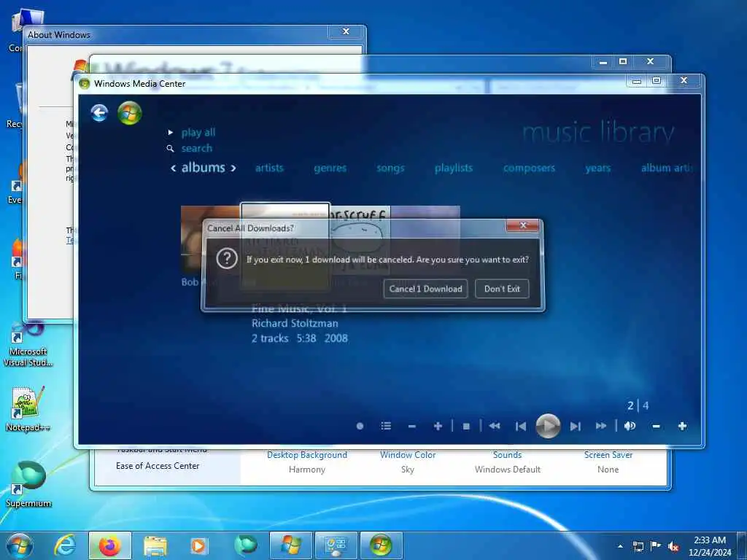Open the Notepad++ desktop shortcut
The image size is (747, 560).
click(x=27, y=409)
